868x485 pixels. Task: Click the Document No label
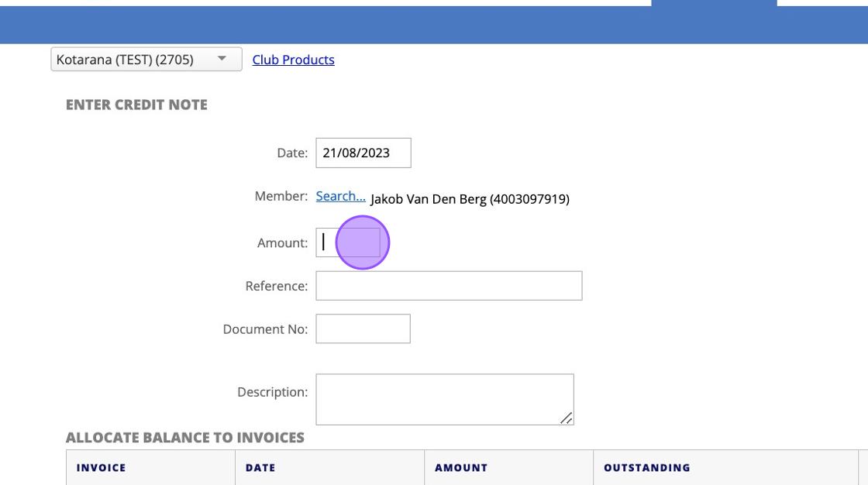[265, 329]
